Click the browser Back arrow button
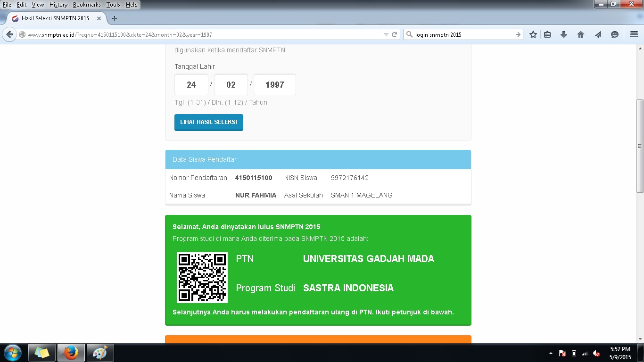Screen dimensions: 644x362 [x=9, y=34]
